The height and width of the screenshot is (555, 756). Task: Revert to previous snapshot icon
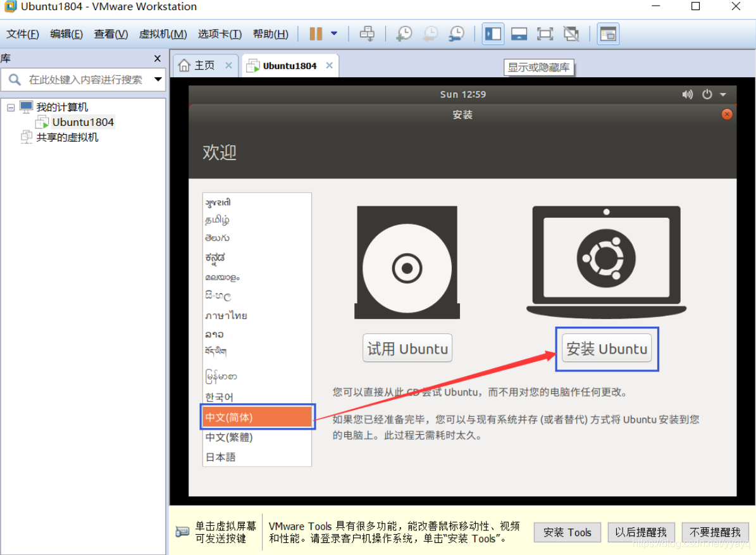point(430,34)
